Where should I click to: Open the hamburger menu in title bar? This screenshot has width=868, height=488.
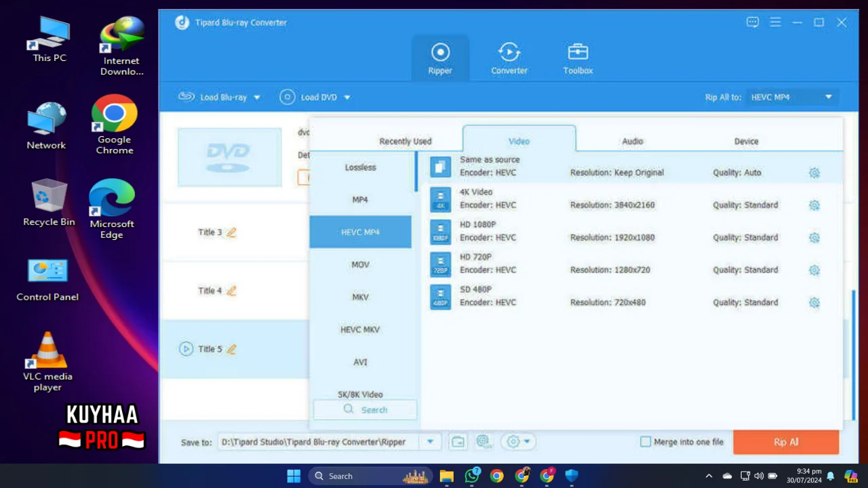776,22
